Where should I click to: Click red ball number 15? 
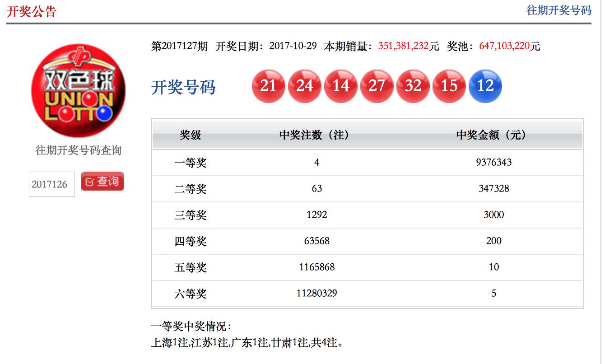pyautogui.click(x=449, y=86)
